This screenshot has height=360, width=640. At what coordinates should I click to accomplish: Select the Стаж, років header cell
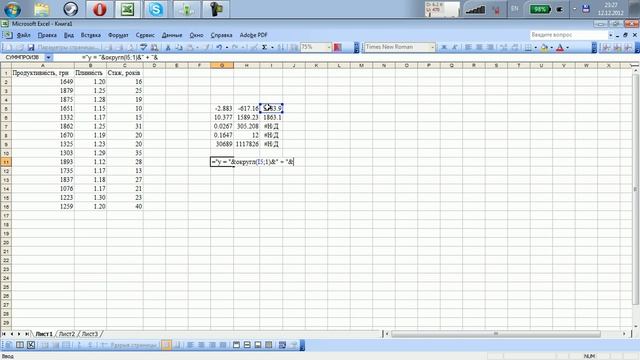pos(124,73)
